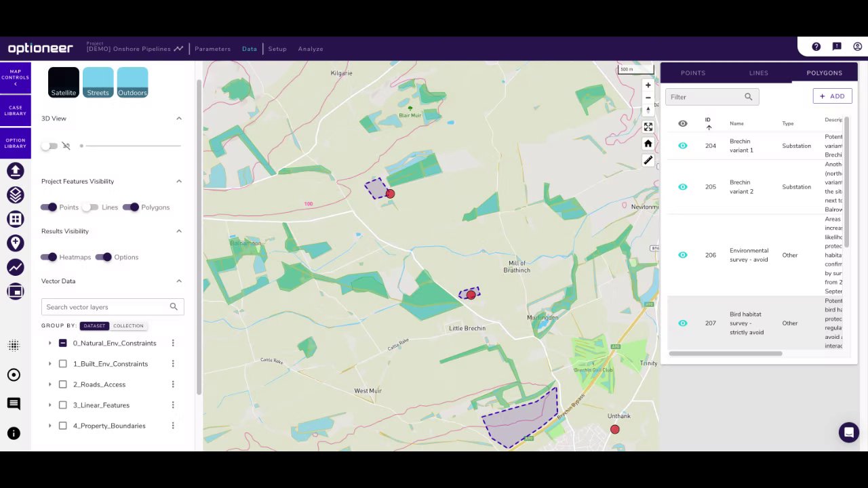Hide polygon 206 Environmental survey

click(683, 255)
